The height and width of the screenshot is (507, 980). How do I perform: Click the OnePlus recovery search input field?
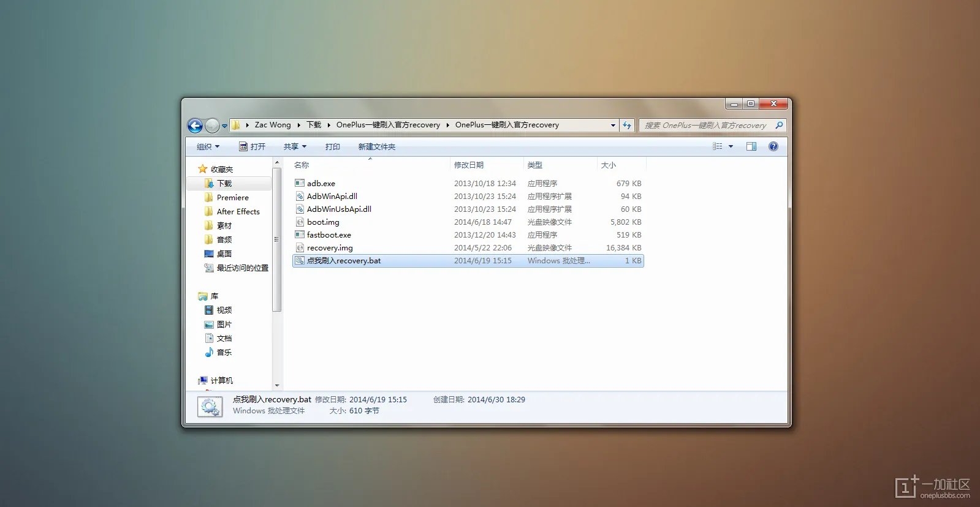(705, 126)
